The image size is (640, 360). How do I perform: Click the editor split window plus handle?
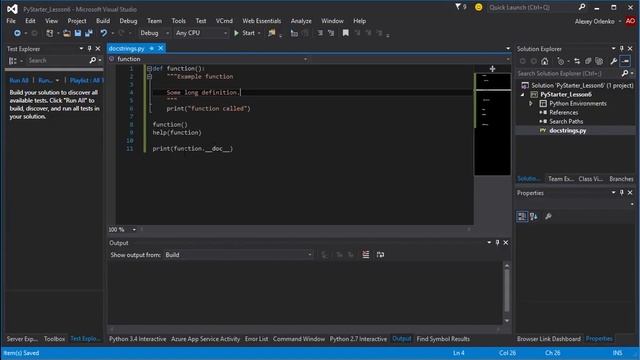[492, 69]
